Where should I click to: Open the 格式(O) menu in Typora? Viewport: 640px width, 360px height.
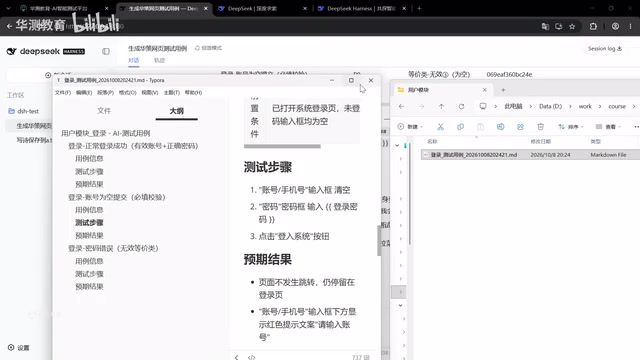(x=127, y=93)
